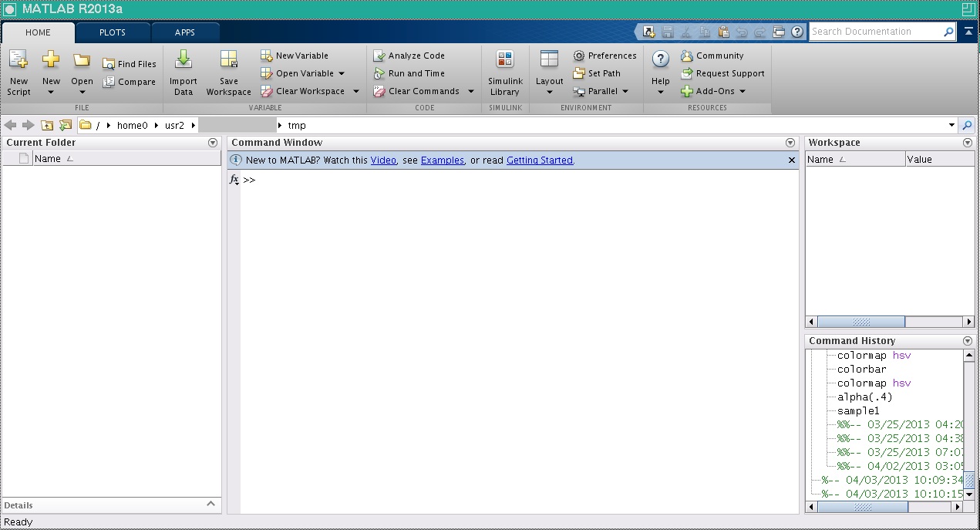
Task: Click Request Support
Action: click(x=723, y=73)
